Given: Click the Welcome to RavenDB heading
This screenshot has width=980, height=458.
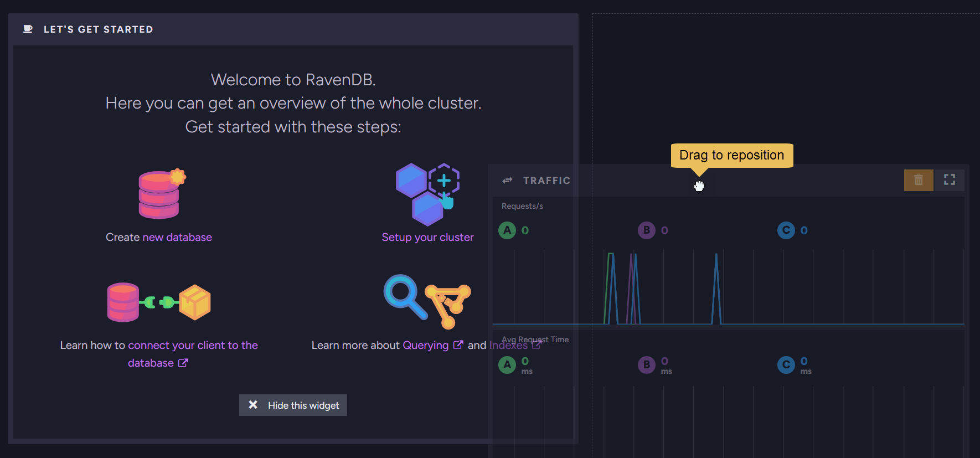Looking at the screenshot, I should point(293,80).
